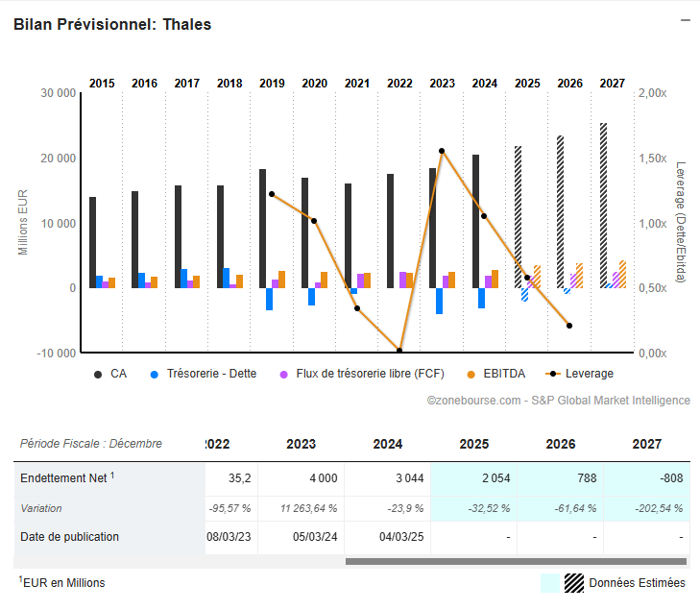Click the table's horizontal scrollbar thumb

516,561
